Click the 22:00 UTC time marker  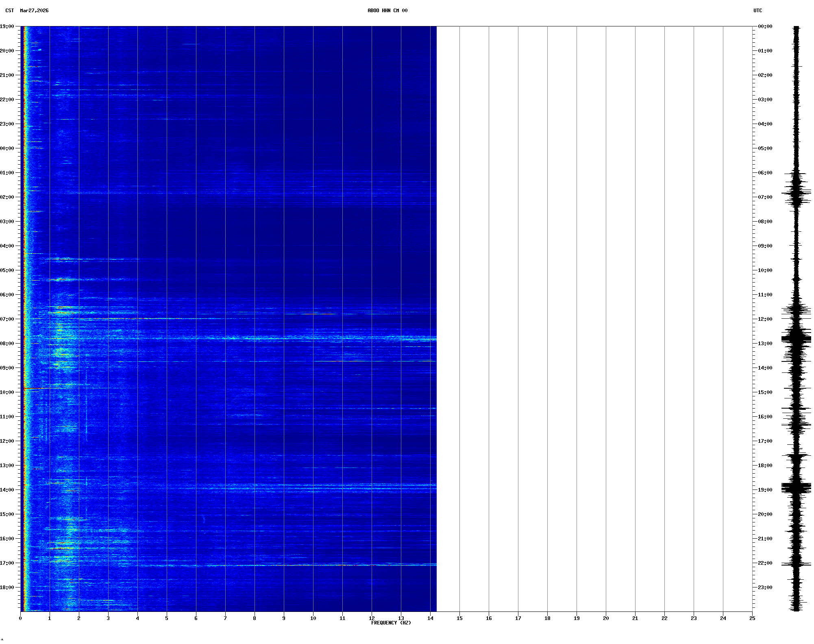coord(764,563)
